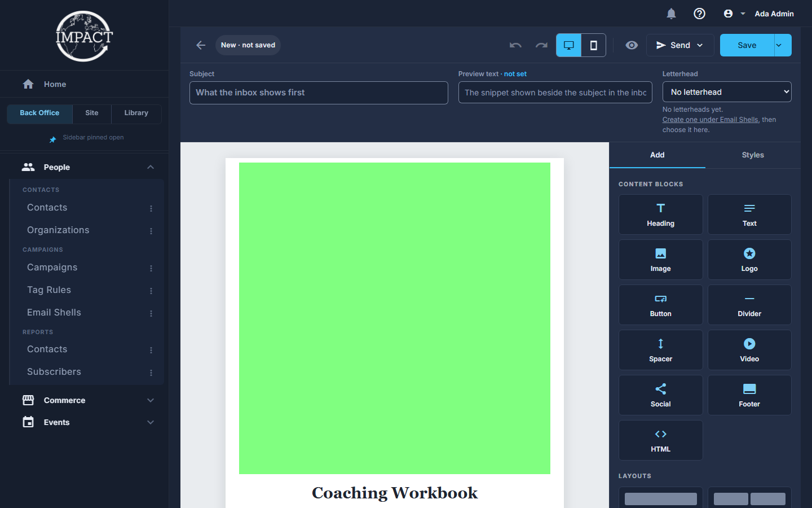This screenshot has width=812, height=508.
Task: Open options menu for Email Shells
Action: coord(151,313)
